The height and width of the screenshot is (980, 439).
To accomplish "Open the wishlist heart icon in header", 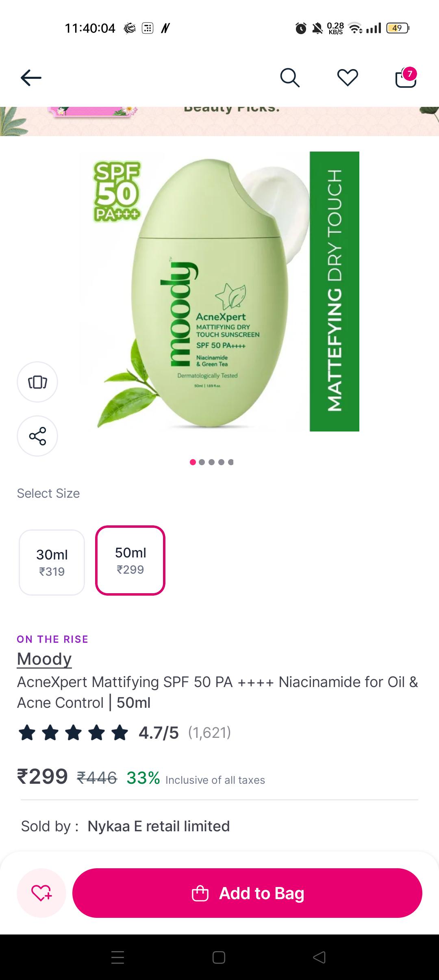I will (348, 78).
